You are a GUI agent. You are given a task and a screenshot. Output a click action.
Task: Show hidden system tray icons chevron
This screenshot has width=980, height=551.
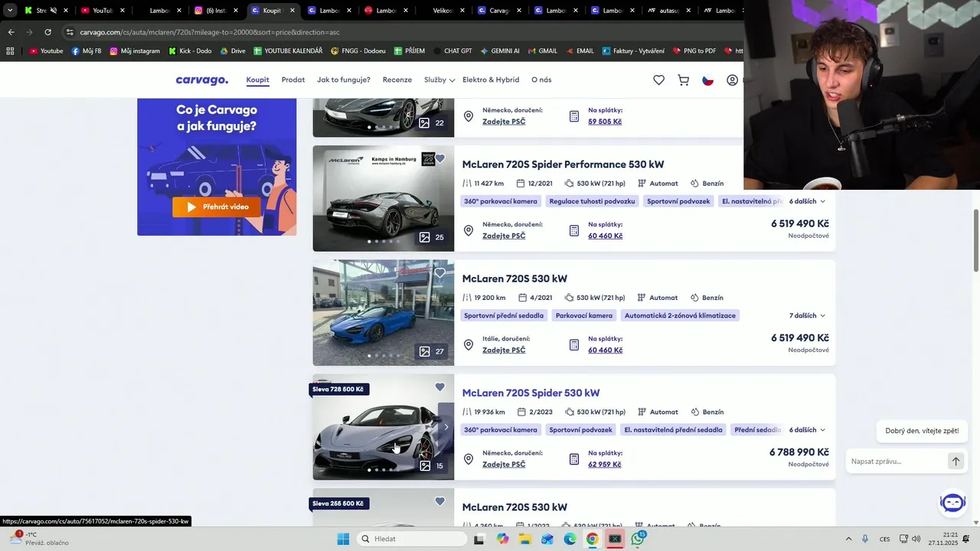[x=848, y=539]
